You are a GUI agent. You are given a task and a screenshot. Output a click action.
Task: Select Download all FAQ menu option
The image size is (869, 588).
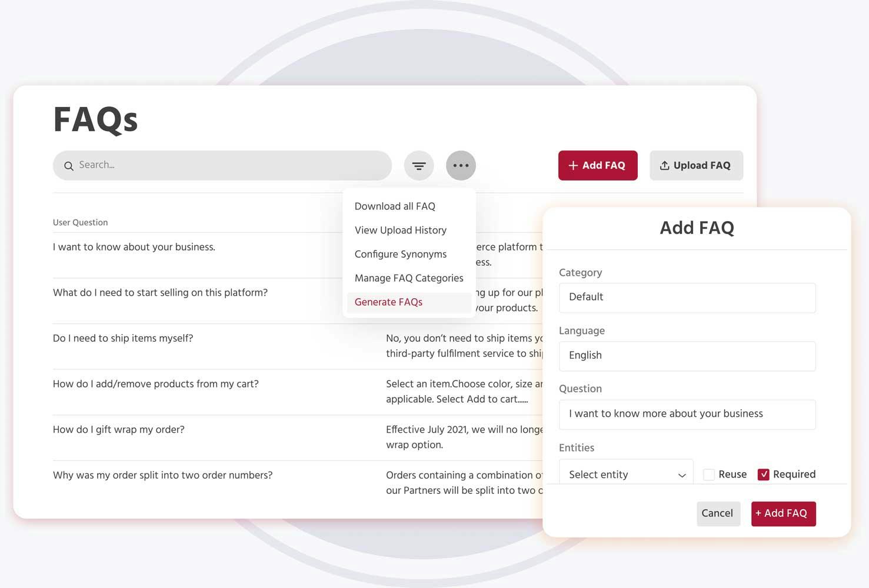click(x=394, y=206)
